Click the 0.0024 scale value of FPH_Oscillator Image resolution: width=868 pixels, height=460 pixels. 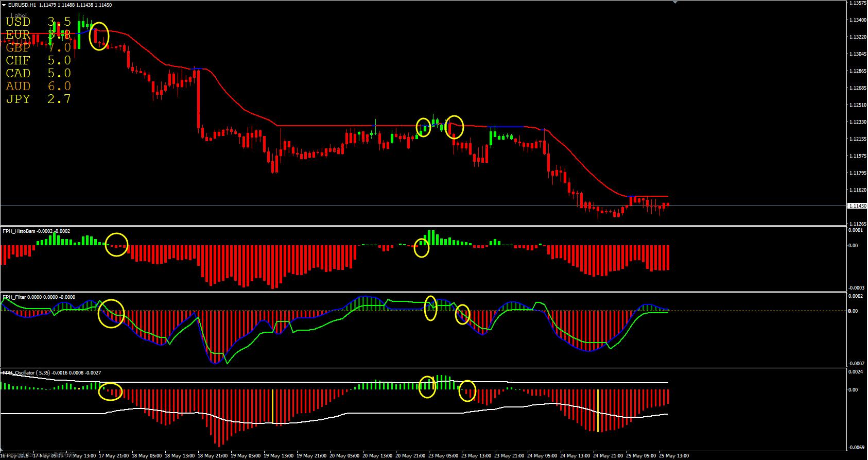(x=855, y=371)
